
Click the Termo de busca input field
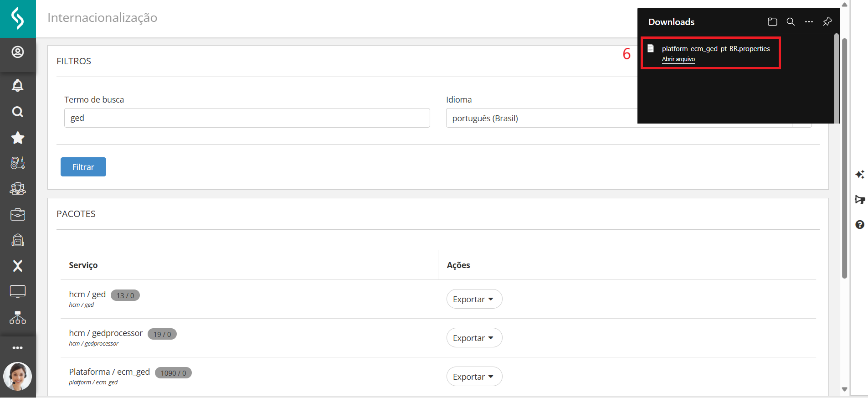(247, 118)
